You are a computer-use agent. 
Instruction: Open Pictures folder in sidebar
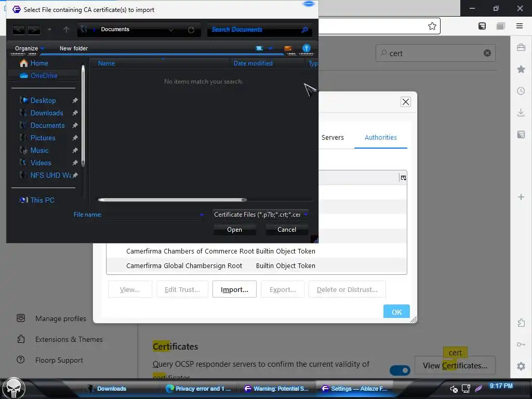[43, 138]
